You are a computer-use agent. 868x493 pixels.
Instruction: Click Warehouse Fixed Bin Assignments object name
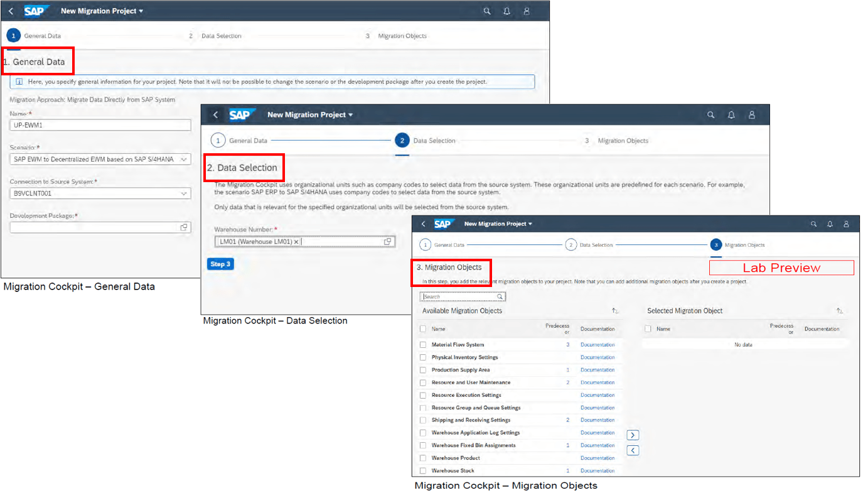(473, 445)
